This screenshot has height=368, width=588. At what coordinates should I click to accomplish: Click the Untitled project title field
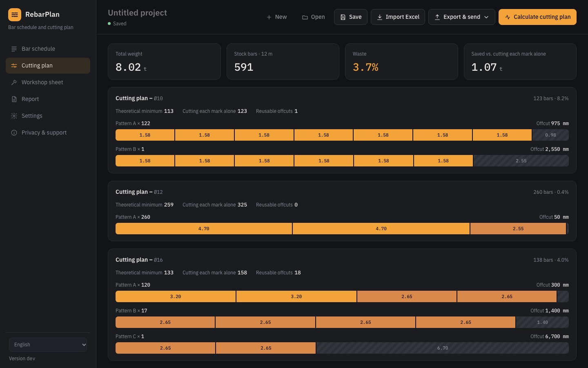(137, 13)
